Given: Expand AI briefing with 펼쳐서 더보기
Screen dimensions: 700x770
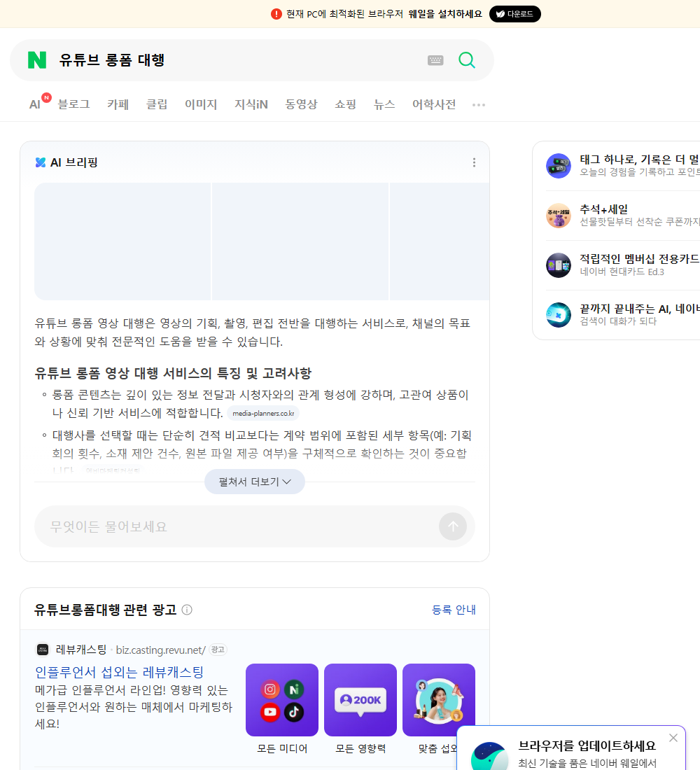Looking at the screenshot, I should point(255,482).
